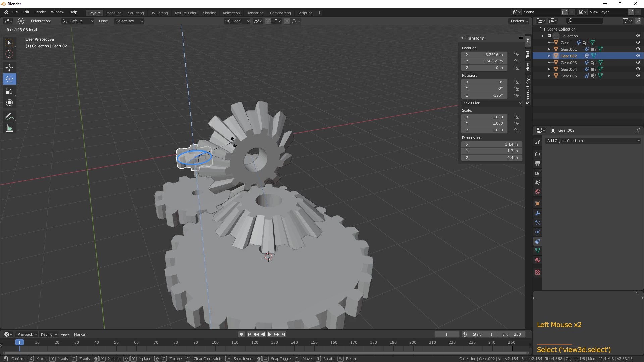
Task: Open the Material properties tab
Action: click(x=538, y=260)
